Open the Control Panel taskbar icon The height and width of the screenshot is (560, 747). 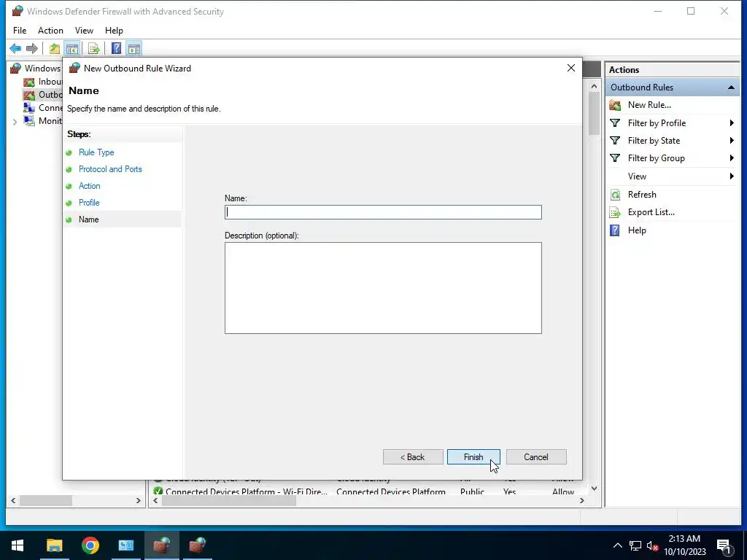point(126,545)
